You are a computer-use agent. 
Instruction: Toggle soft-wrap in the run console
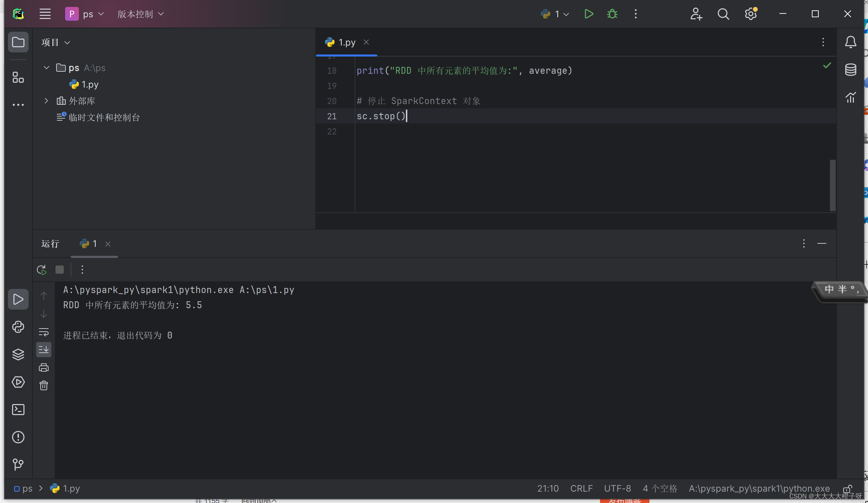coord(44,332)
